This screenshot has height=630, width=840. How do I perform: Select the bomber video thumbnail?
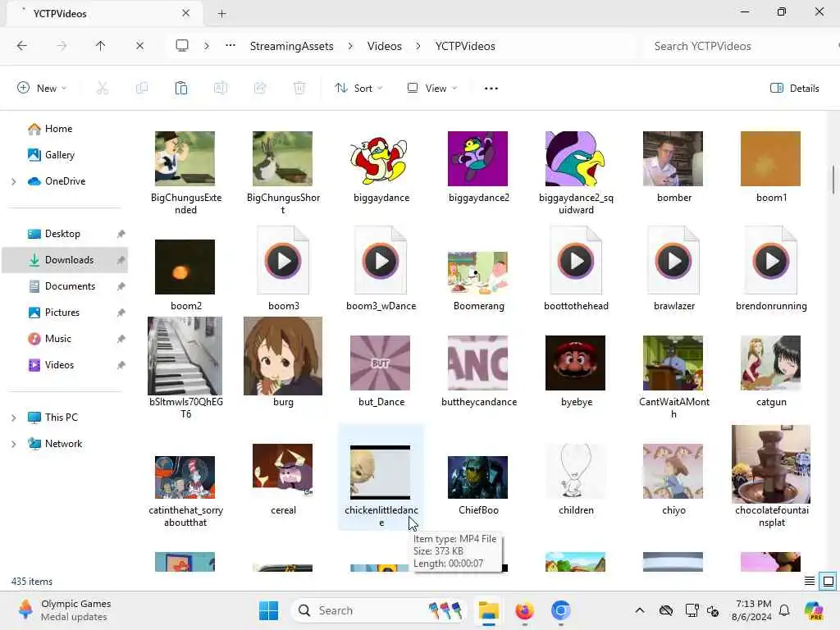pos(673,158)
